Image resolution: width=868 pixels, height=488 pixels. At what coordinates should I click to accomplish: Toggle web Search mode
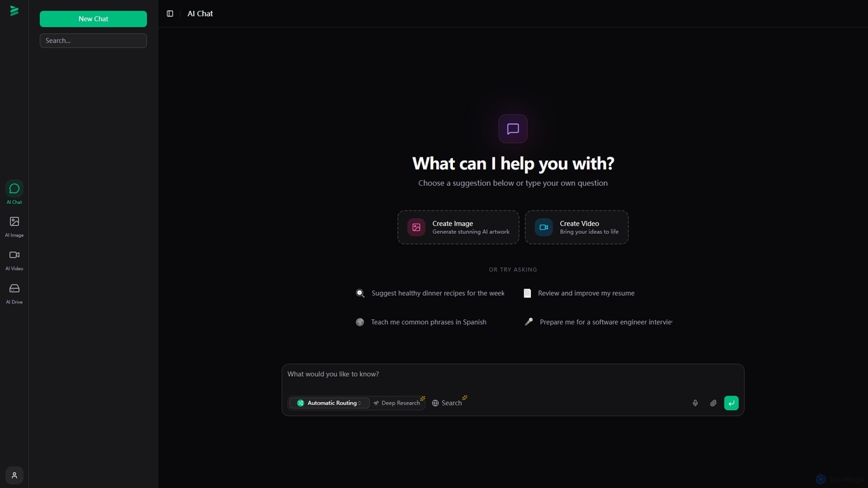(x=447, y=403)
